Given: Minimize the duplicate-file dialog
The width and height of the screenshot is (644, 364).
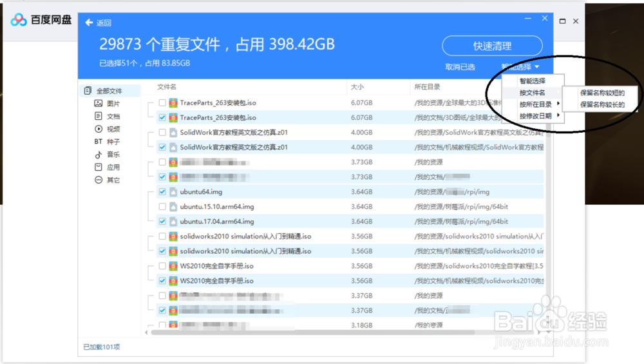Looking at the screenshot, I should coord(528,19).
